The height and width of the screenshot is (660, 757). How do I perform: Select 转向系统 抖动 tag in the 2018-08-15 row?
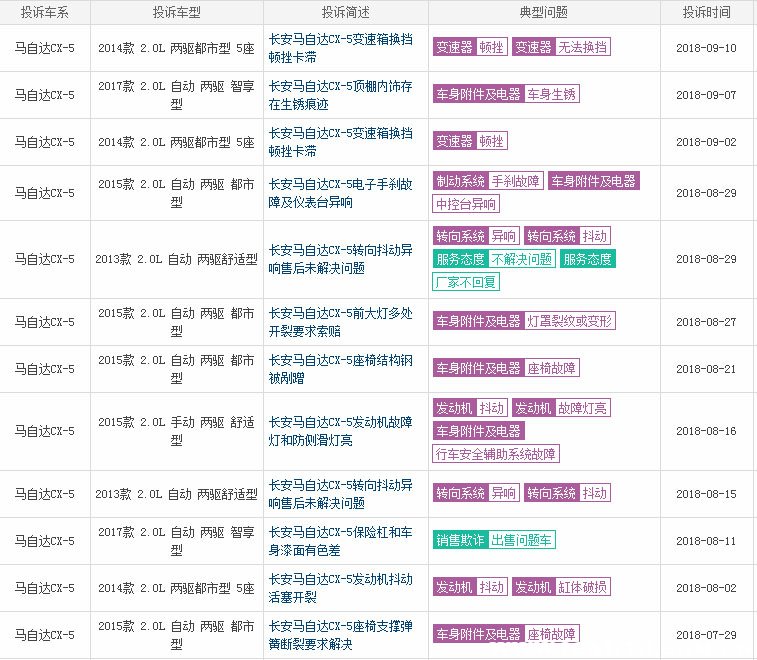567,493
